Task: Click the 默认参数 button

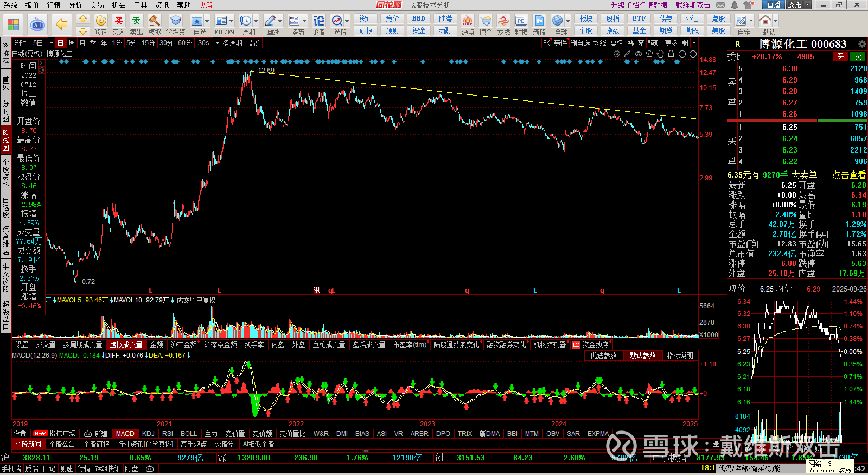Action: point(642,356)
